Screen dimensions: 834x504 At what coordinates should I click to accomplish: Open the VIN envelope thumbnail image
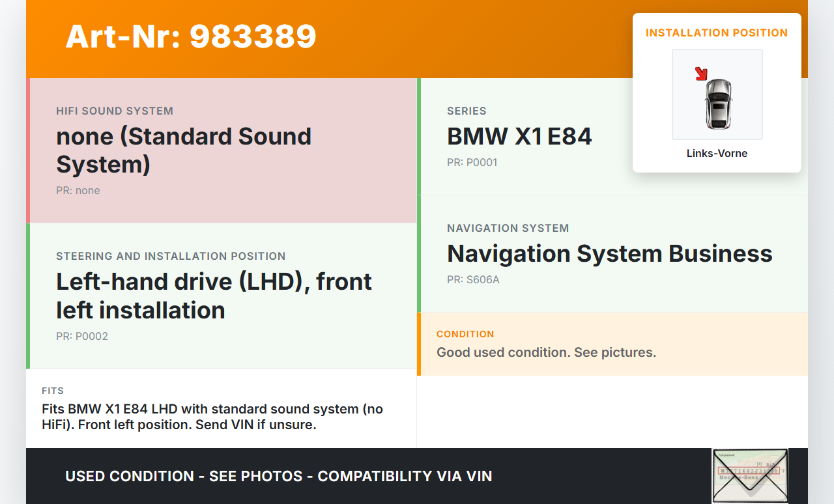pos(749,475)
